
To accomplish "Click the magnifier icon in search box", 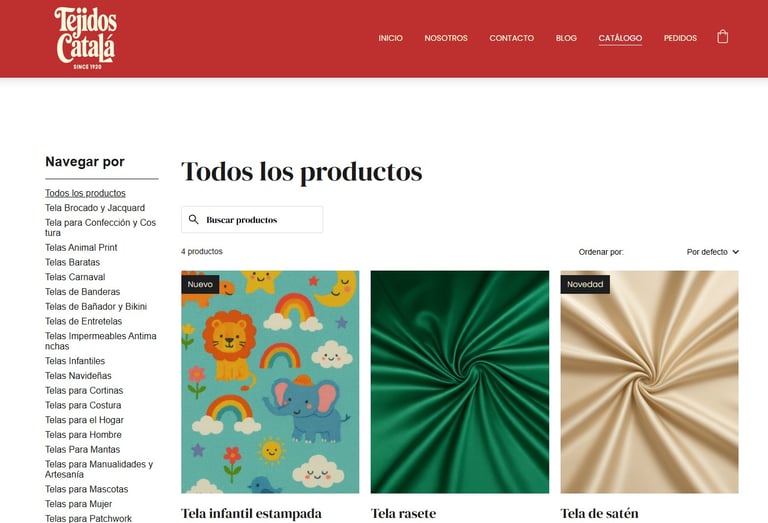I will pyautogui.click(x=193, y=219).
